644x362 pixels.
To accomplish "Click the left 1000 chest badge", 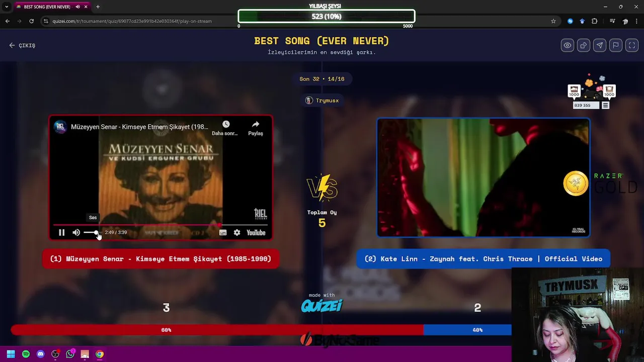I will pos(574,91).
